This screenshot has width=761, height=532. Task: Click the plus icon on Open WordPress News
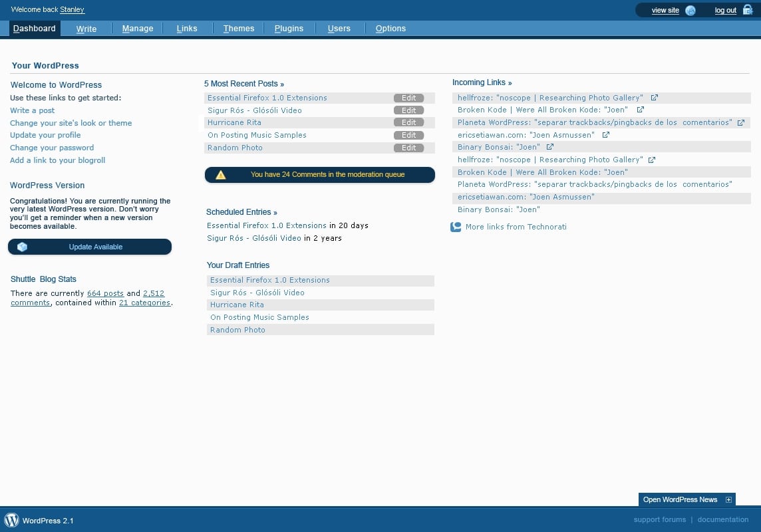click(x=728, y=499)
